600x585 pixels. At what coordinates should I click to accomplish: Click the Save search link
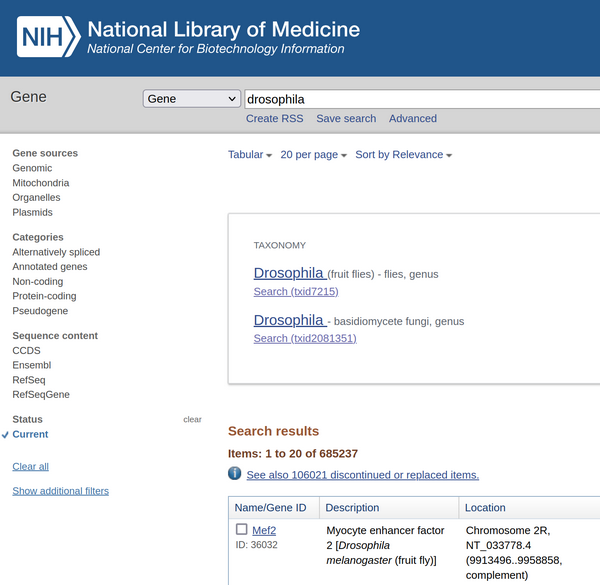coord(346,119)
